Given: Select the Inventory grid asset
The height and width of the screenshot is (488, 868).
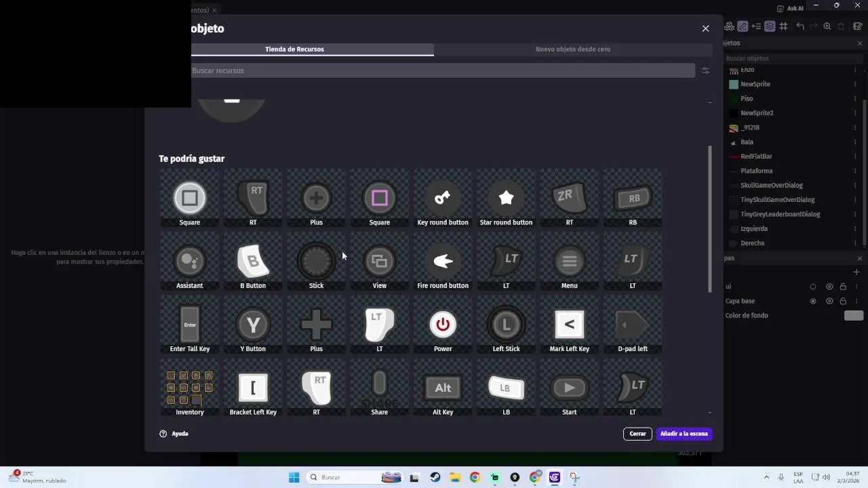Looking at the screenshot, I should coord(190,387).
